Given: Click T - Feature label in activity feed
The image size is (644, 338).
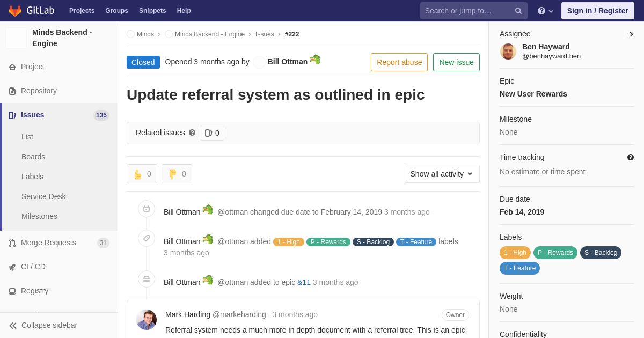Looking at the screenshot, I should click(x=416, y=242).
